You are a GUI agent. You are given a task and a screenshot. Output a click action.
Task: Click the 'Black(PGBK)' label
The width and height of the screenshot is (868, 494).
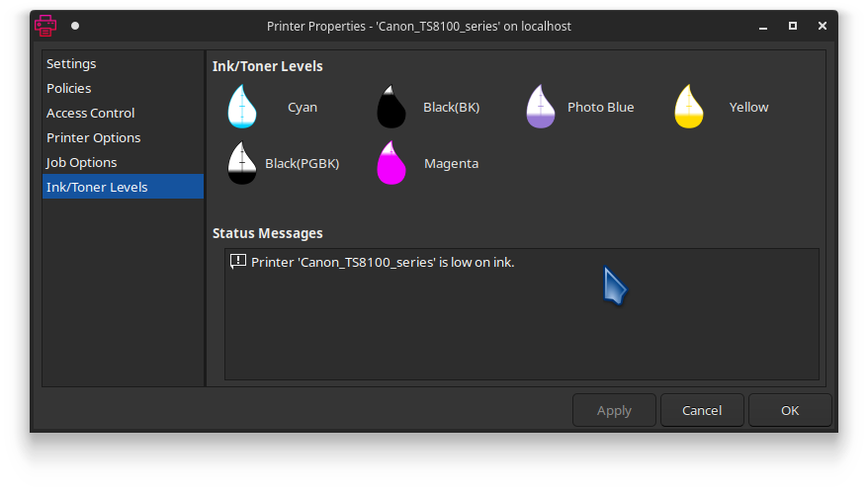(303, 164)
